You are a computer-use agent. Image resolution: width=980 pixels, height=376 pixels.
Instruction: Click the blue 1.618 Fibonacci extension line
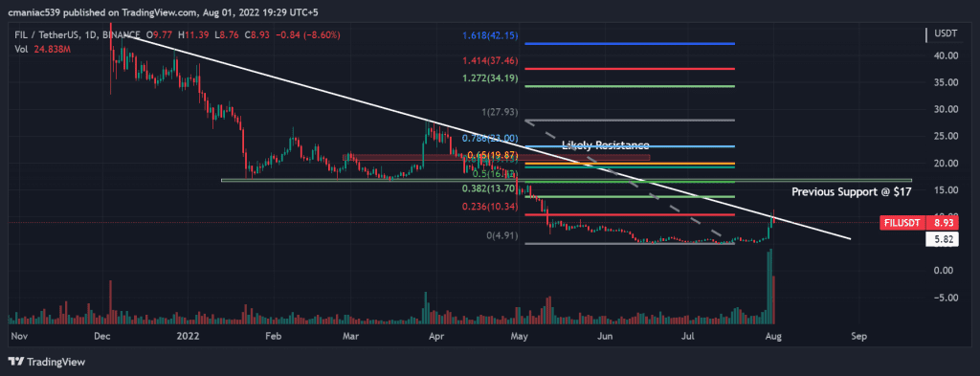(630, 44)
